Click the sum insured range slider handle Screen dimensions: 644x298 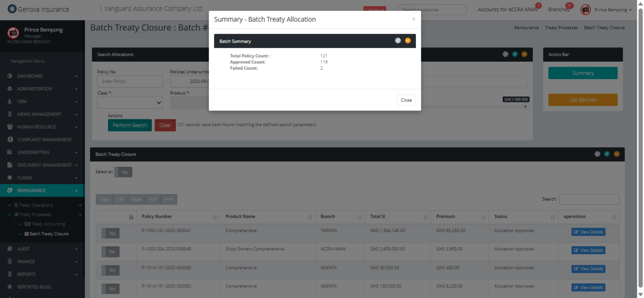[x=526, y=107]
